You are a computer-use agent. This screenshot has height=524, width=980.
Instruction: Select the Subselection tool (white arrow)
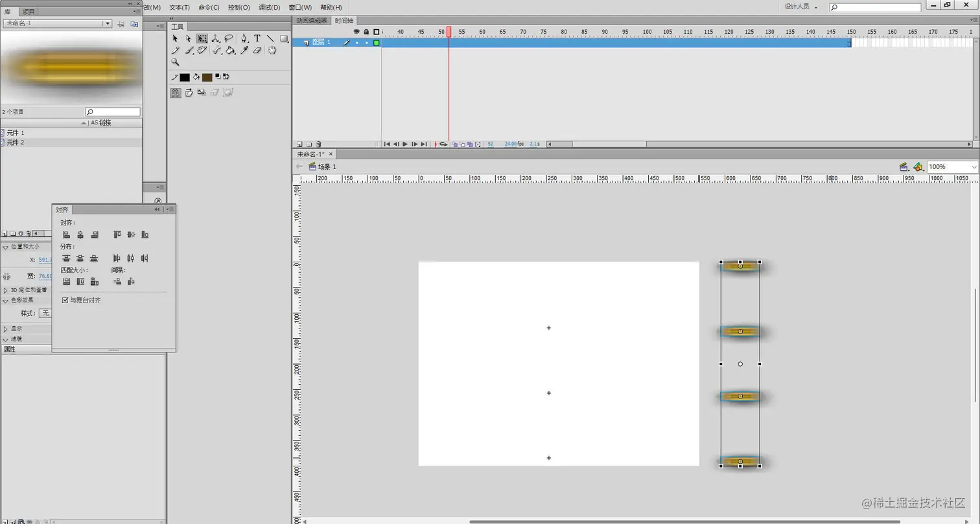point(189,38)
